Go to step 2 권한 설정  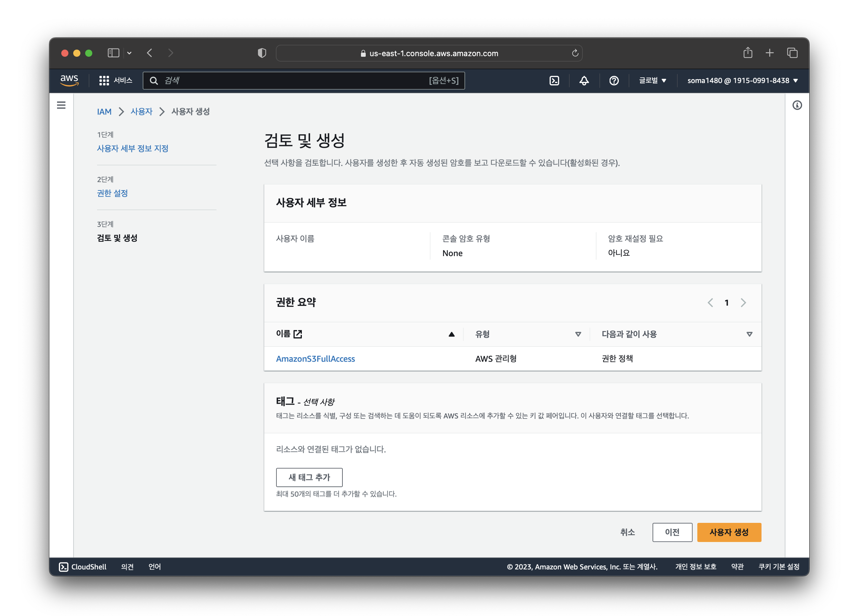(x=112, y=193)
